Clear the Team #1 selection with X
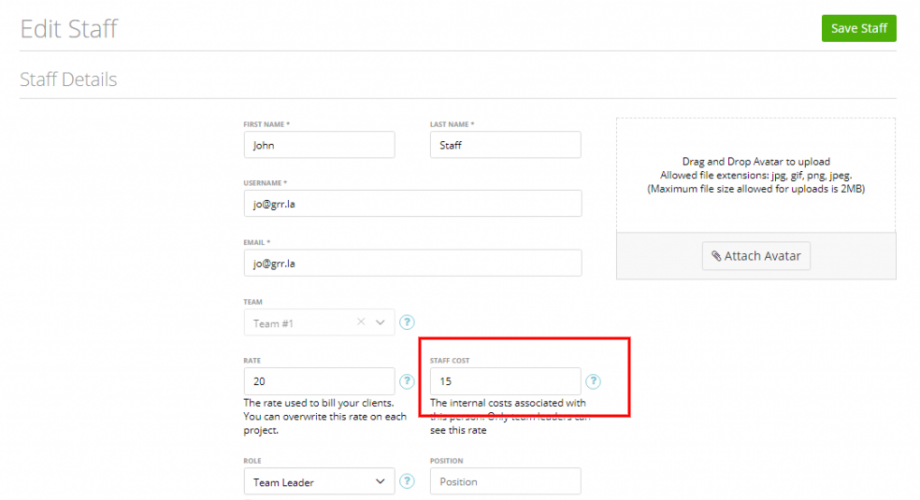Image resolution: width=920 pixels, height=500 pixels. click(x=361, y=322)
